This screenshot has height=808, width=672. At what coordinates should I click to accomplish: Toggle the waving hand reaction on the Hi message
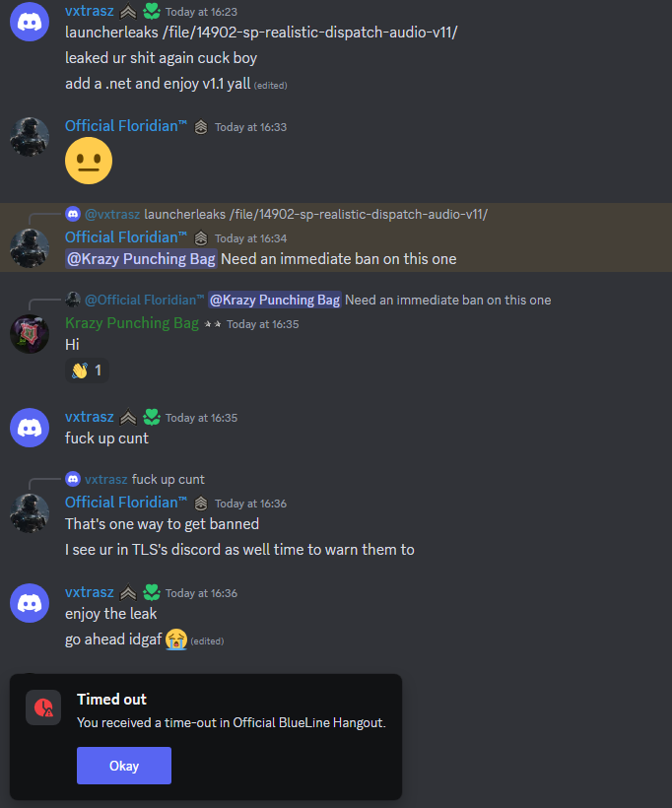(87, 370)
